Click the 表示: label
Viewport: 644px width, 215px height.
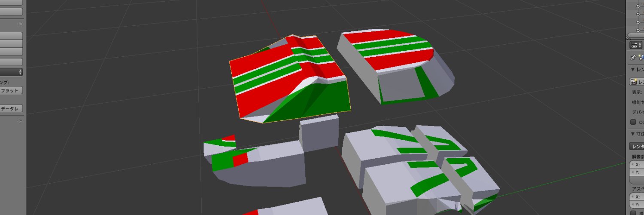tap(638, 92)
